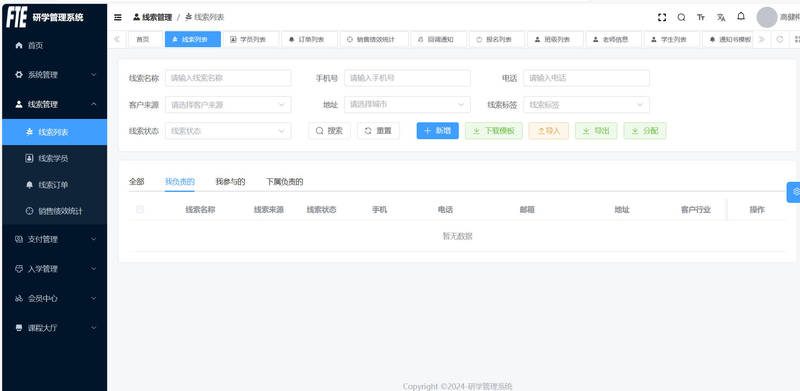800x391 pixels.
Task: Switch to the 线索列表 page tab
Action: pos(193,39)
